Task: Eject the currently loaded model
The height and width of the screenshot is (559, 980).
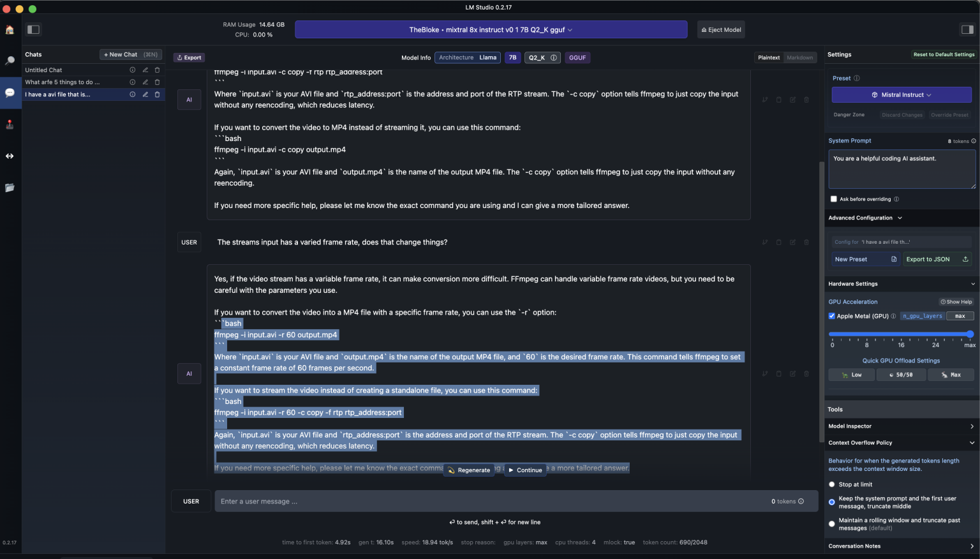Action: coord(721,29)
